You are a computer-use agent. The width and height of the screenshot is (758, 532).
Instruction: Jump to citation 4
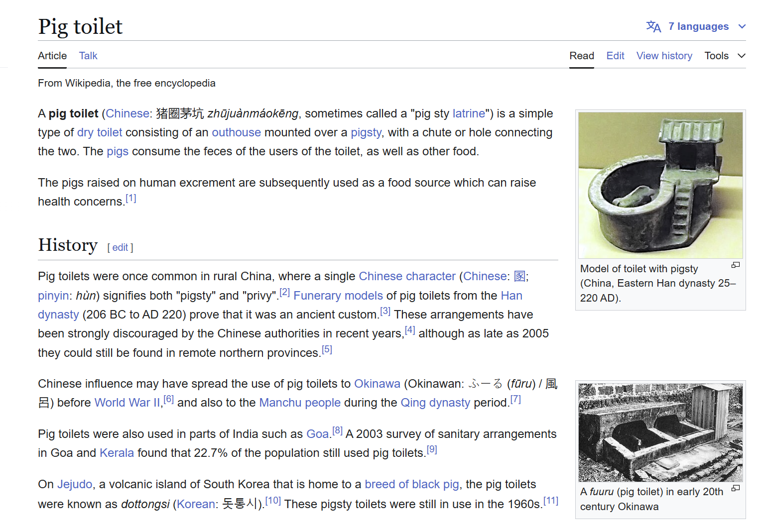coord(409,330)
